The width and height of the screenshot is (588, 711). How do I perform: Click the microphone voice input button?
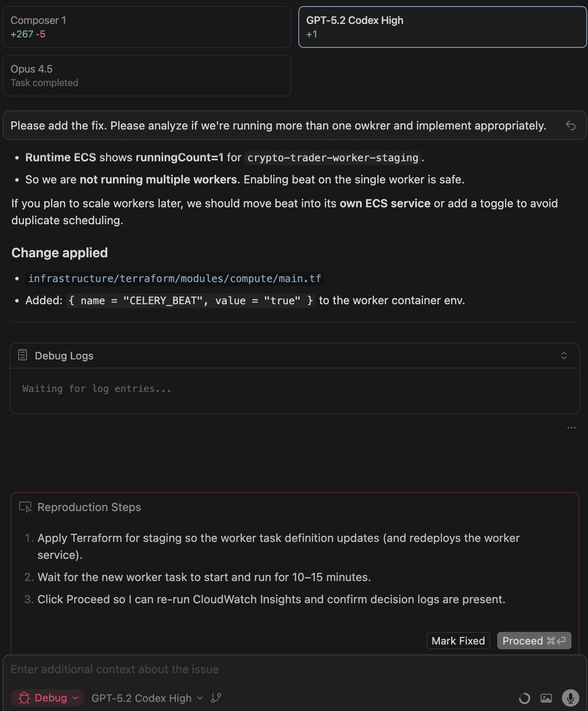point(570,698)
